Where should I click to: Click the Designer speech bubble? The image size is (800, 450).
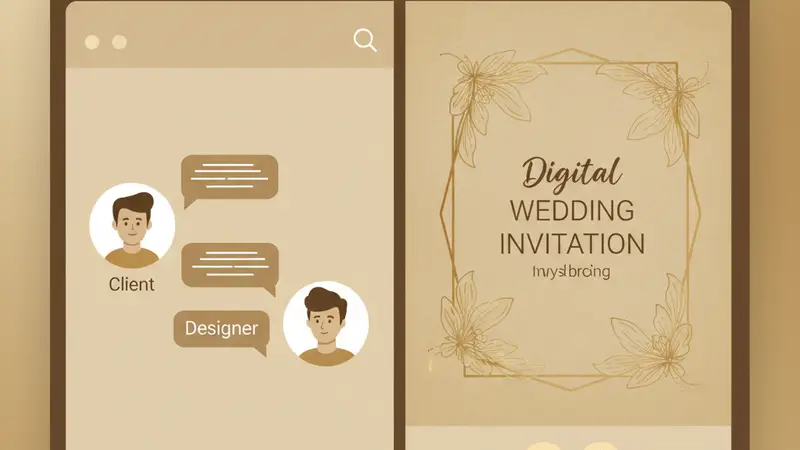(221, 332)
